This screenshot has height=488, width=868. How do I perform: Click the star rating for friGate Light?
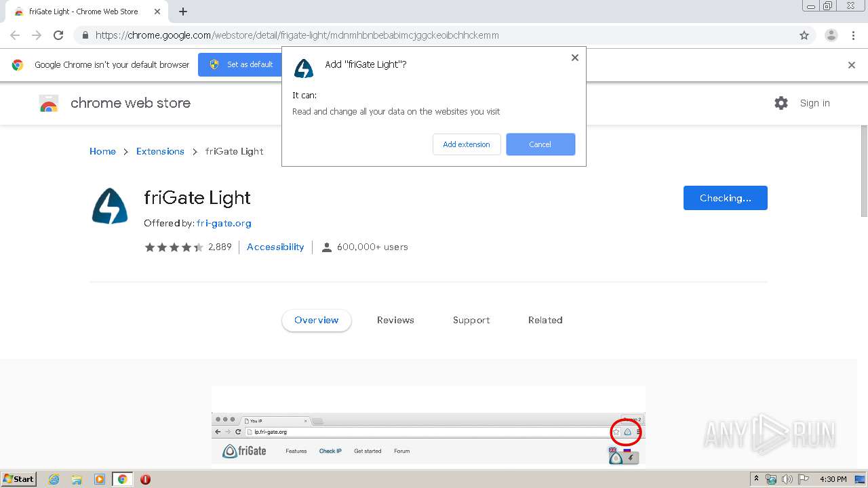click(x=174, y=247)
